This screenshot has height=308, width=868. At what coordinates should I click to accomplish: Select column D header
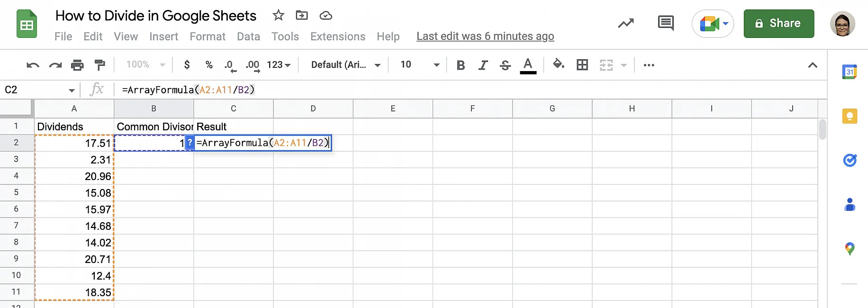[x=313, y=109]
